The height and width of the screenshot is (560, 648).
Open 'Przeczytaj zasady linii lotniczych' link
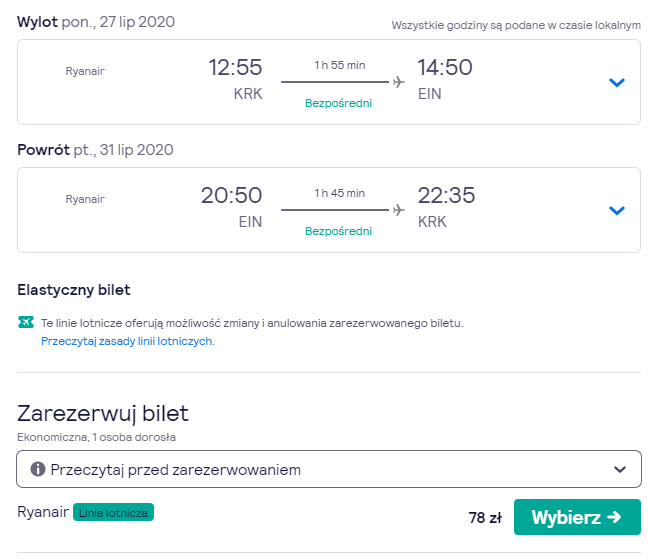(128, 341)
